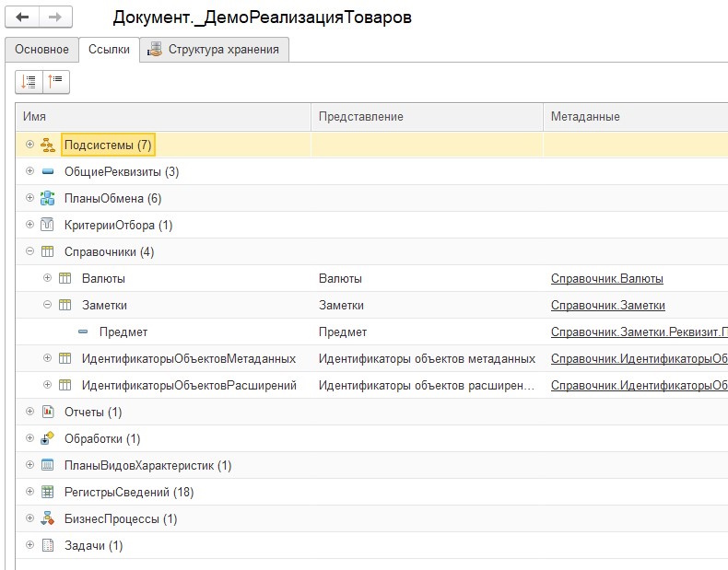Expand the РегистрыСведений (18) node
This screenshot has height=570, width=728.
pos(29,491)
